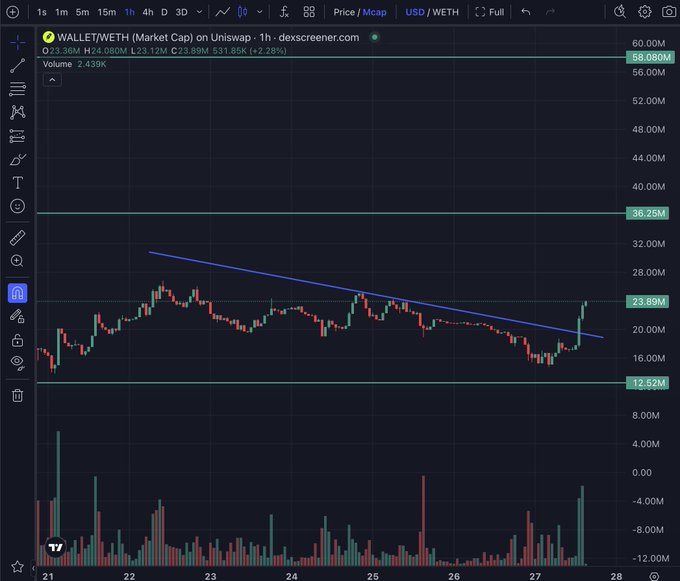Click the 36.25M price level label
The image size is (680, 581).
tap(647, 213)
